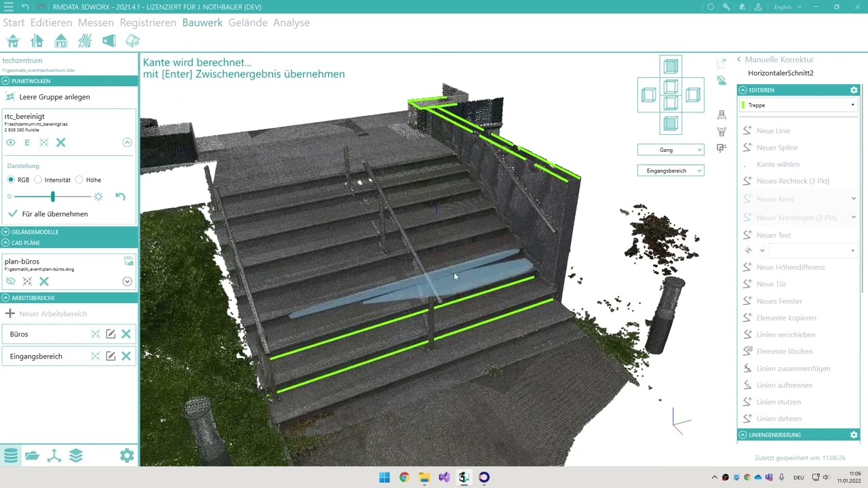Open the Gelände ribbon tab
Image resolution: width=868 pixels, height=488 pixels.
tap(248, 22)
